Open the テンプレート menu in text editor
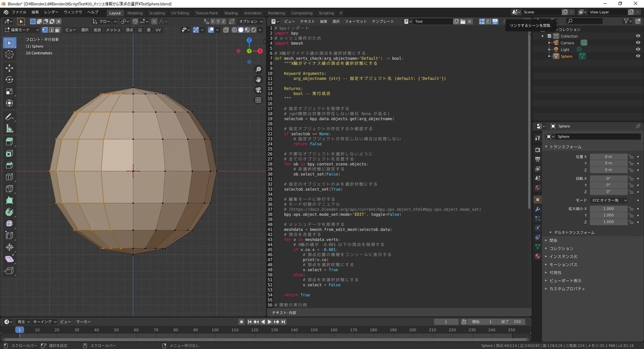Viewport: 644px width, 349px height. click(383, 21)
